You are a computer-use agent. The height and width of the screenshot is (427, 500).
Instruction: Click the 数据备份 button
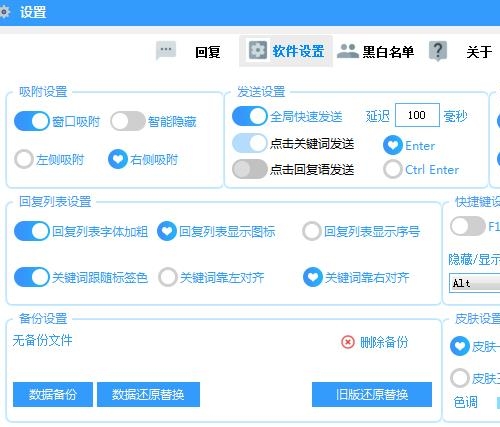(53, 394)
